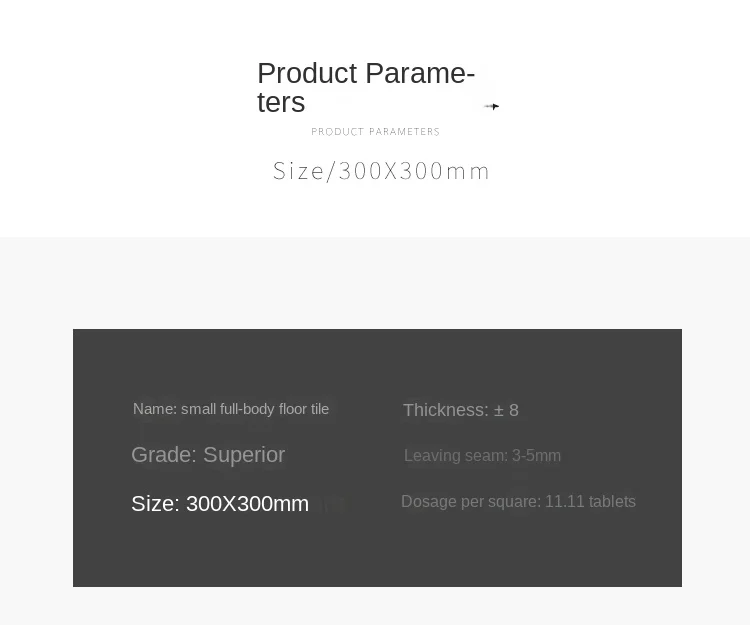750x625 pixels.
Task: Select the ± 8 thickness value
Action: 507,410
